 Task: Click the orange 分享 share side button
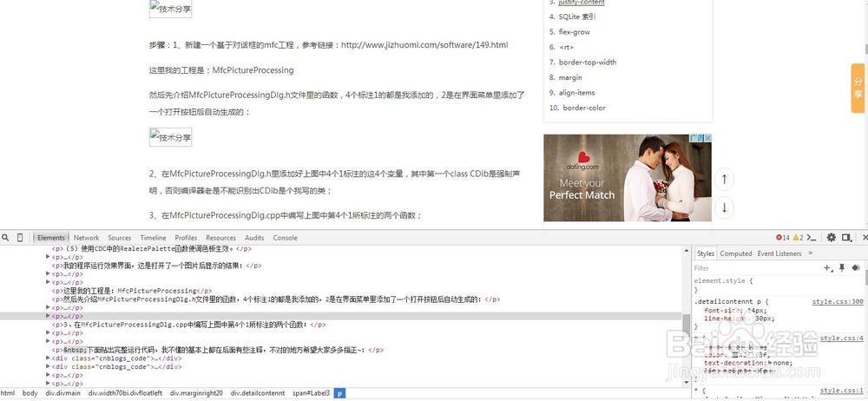858,88
